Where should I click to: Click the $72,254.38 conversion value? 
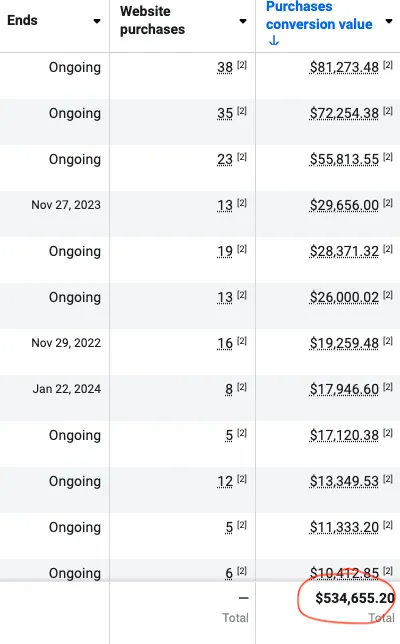pos(344,113)
